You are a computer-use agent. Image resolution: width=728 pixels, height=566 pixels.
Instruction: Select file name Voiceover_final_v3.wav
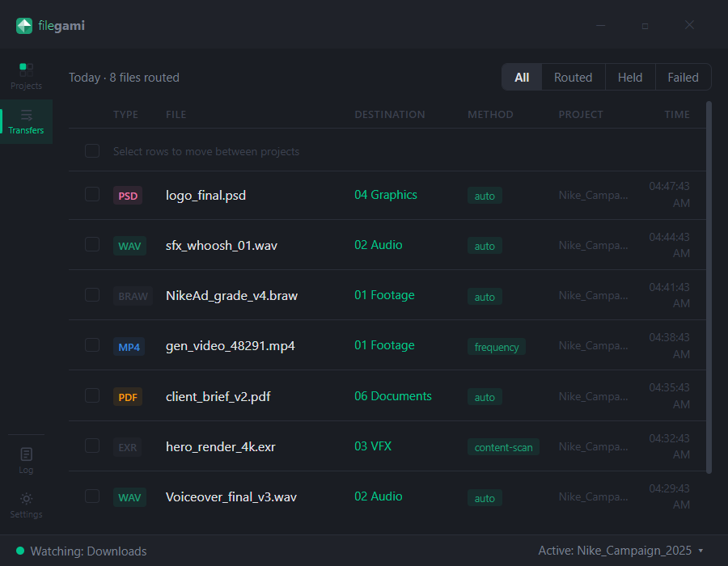point(231,497)
